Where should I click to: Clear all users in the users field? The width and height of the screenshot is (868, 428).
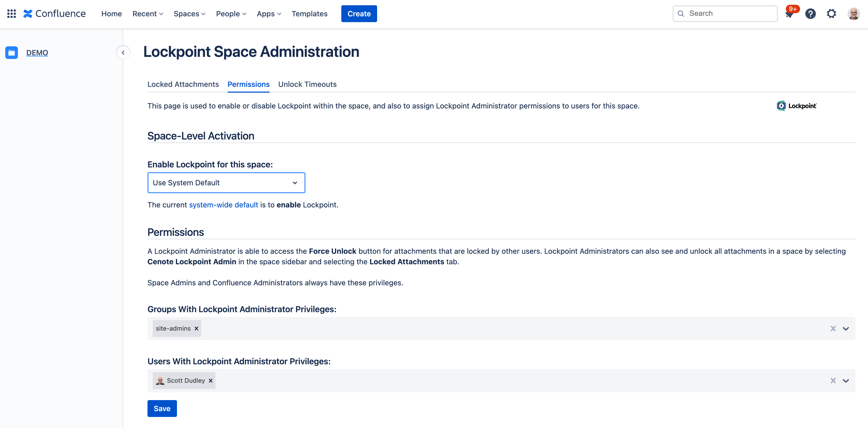833,381
